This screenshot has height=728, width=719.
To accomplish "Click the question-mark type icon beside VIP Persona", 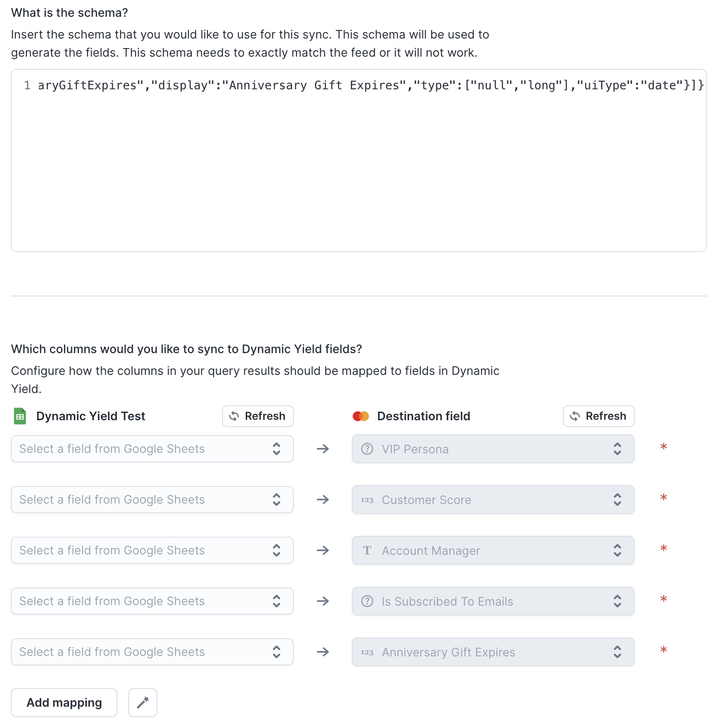I will tap(367, 449).
